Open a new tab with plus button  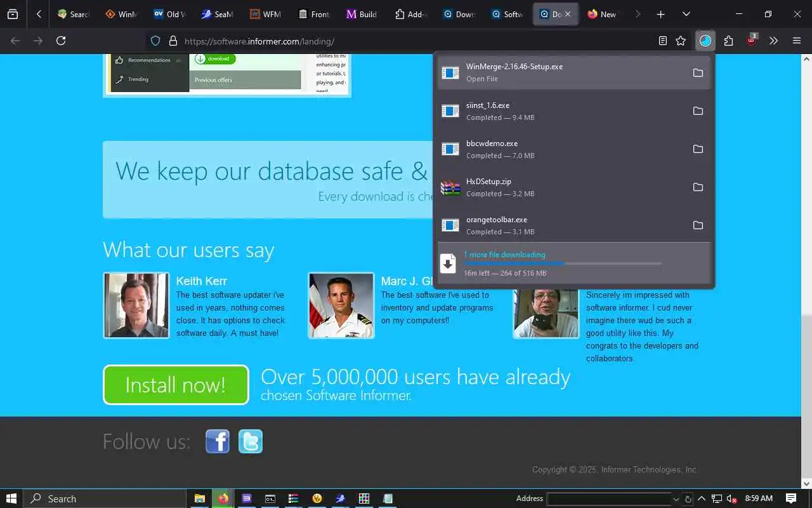pyautogui.click(x=661, y=14)
